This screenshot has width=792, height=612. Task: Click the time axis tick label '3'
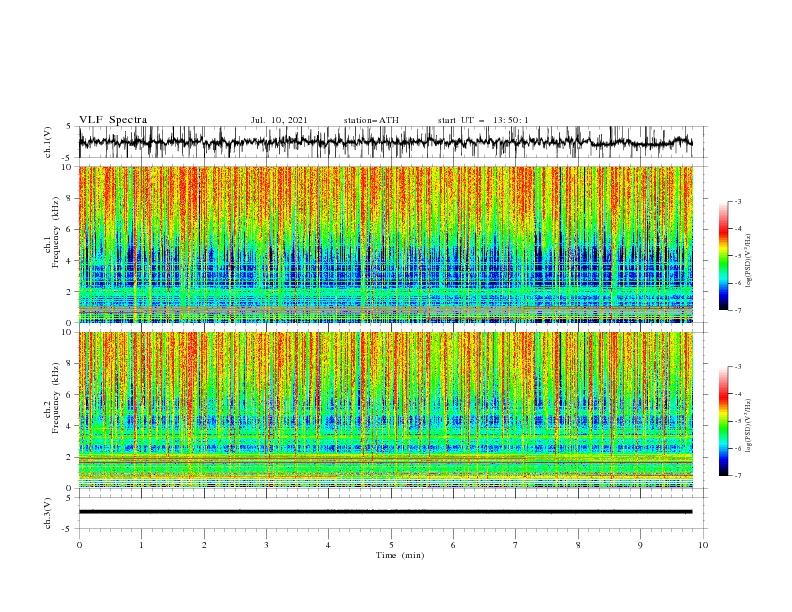(266, 545)
